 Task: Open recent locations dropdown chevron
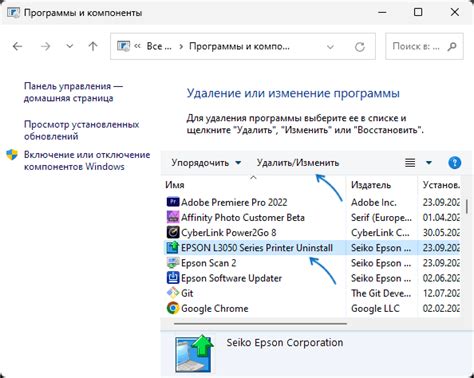69,46
